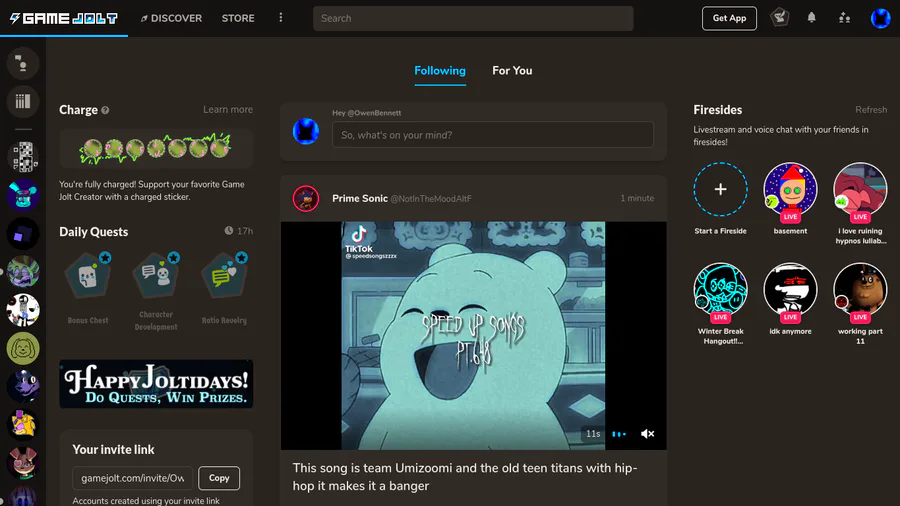Open the Ratio Revelry daily quest

pyautogui.click(x=224, y=289)
